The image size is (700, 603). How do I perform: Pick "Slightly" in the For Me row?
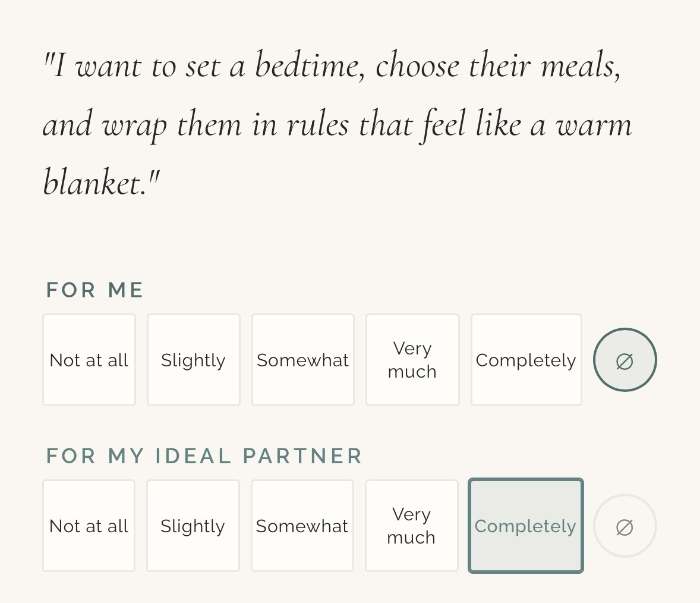tap(194, 360)
